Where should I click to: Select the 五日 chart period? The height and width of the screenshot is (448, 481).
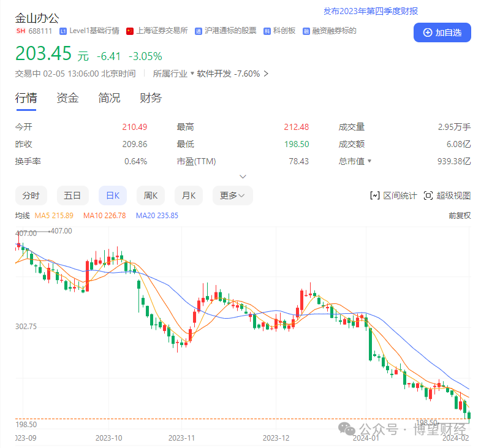coord(73,196)
